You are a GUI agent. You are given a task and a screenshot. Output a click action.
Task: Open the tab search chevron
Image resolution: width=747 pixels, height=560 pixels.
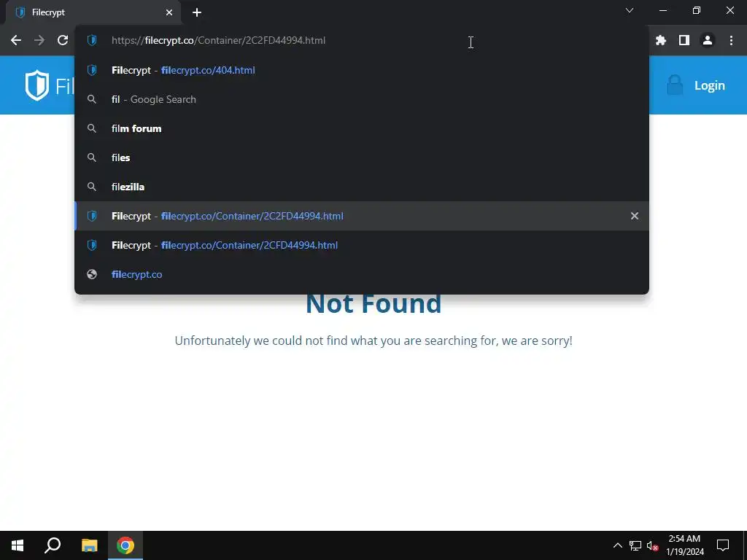pos(630,10)
